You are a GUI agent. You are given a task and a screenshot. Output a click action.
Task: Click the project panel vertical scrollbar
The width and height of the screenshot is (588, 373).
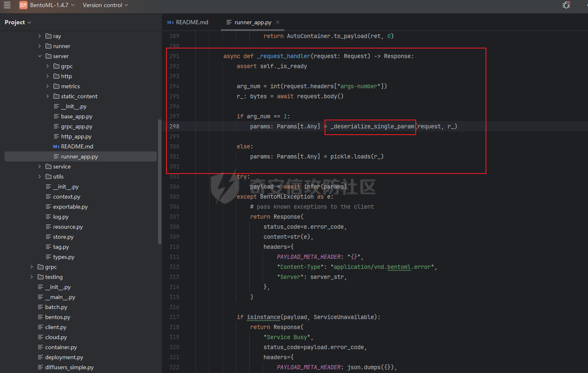159,182
